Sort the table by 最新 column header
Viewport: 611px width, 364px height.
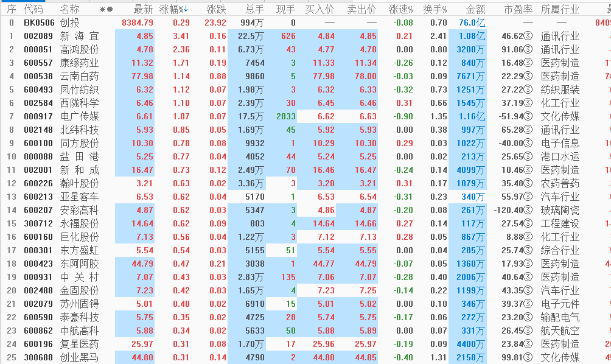[x=143, y=9]
